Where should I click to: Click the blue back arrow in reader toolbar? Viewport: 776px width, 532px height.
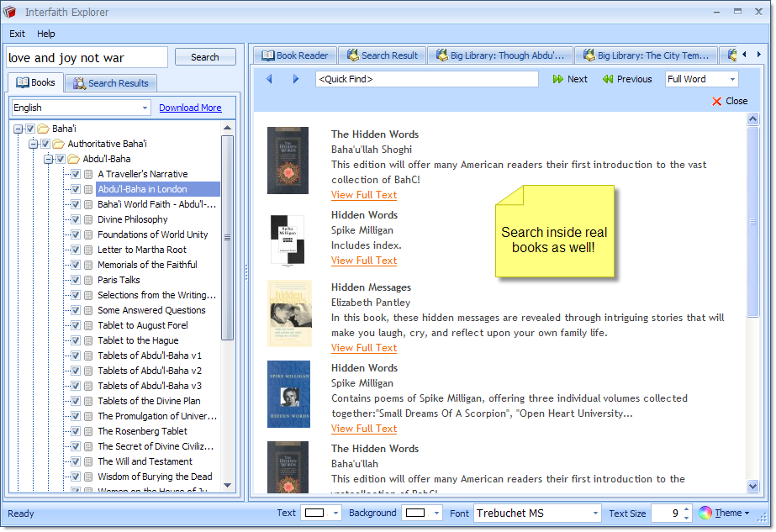(269, 79)
